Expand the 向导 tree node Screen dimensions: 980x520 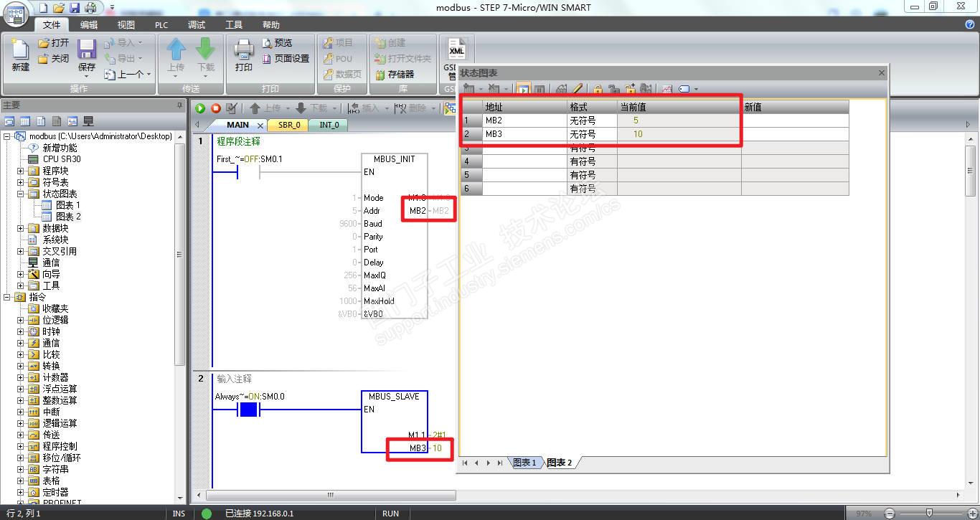21,274
